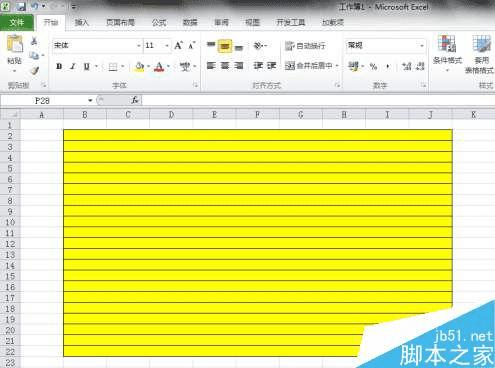Open the customize quick access toolbar arrow
The width and height of the screenshot is (495, 368).
click(74, 6)
